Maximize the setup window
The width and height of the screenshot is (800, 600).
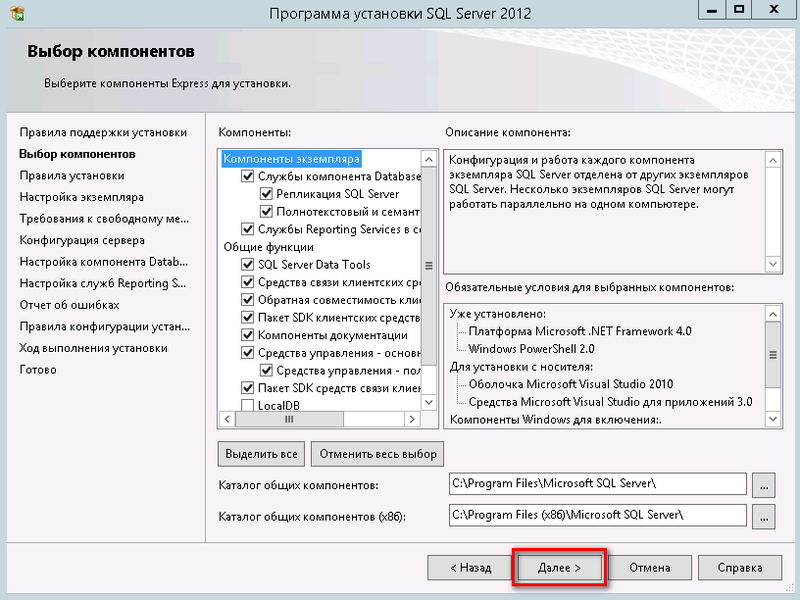[x=739, y=10]
